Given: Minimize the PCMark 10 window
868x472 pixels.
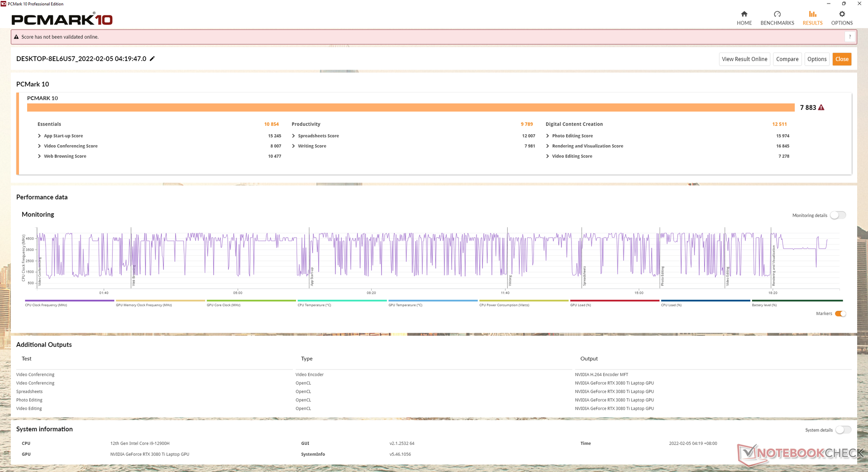Looking at the screenshot, I should [828, 4].
